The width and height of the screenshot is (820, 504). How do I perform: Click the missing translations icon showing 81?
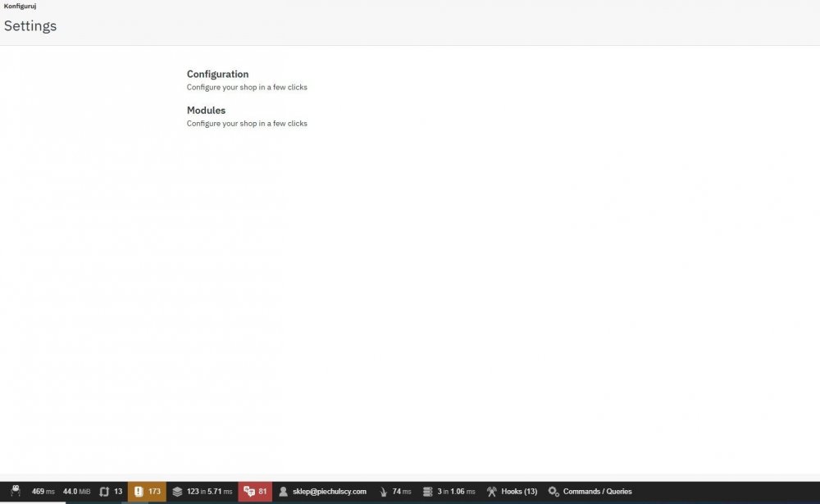pos(255,491)
